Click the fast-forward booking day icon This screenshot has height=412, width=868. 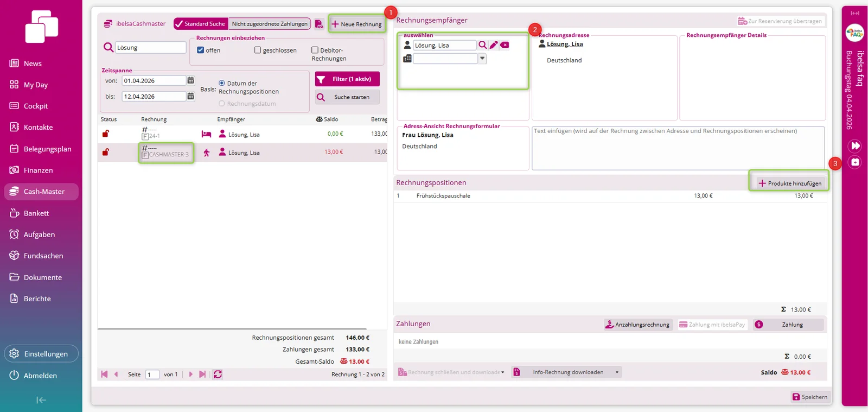click(855, 146)
